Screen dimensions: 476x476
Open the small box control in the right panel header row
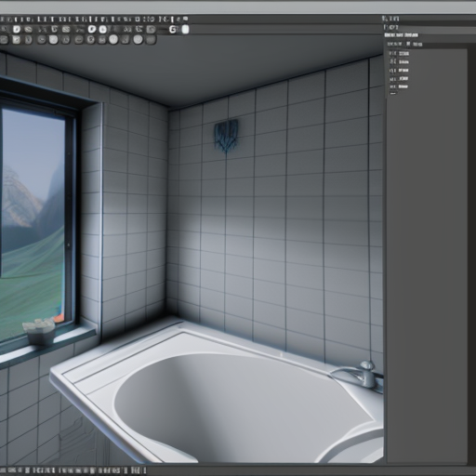[408, 44]
